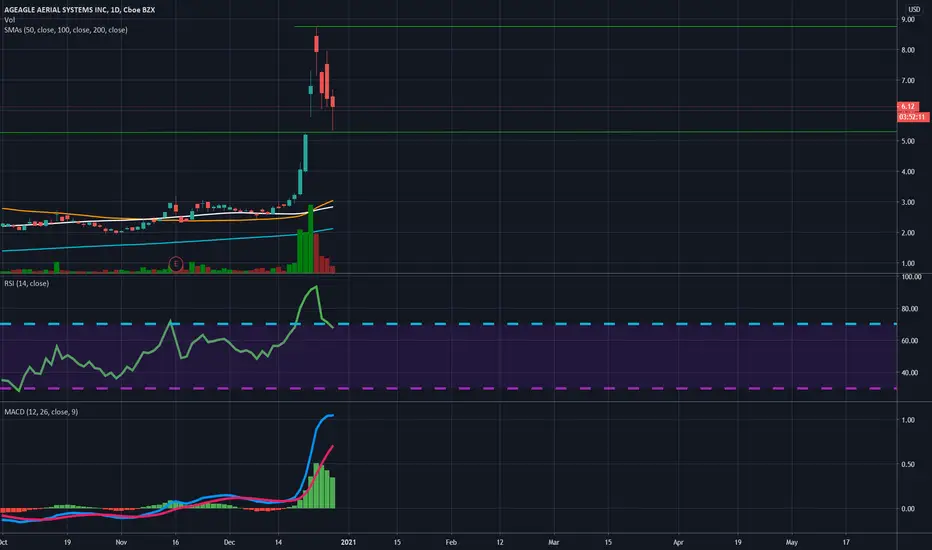
Task: Click the 40.00 RSI axis label
Action: click(x=909, y=373)
